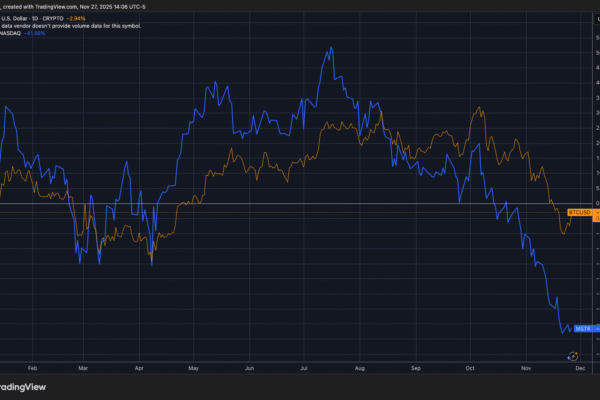The width and height of the screenshot is (600, 400).
Task: Click the NASDAQ symbol legend line
Action: (x=12, y=33)
